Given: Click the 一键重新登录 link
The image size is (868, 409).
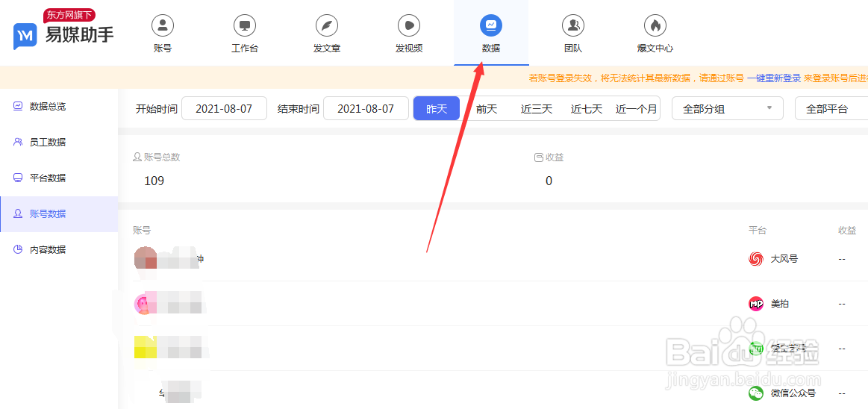Looking at the screenshot, I should click(774, 78).
